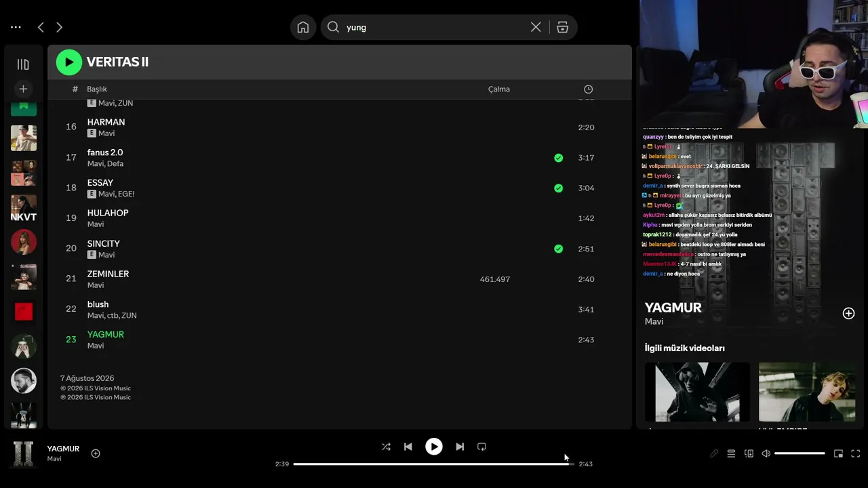This screenshot has height=488, width=868.
Task: Click the search field containing "yung"
Action: pyautogui.click(x=434, y=27)
